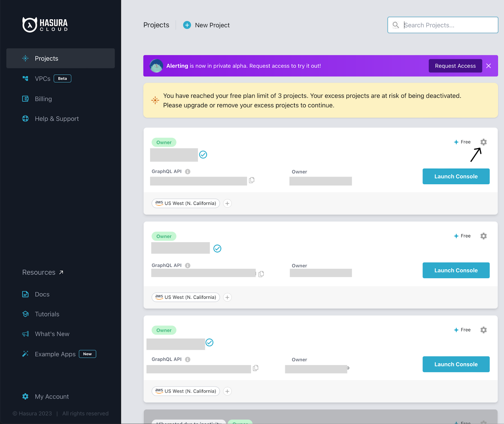Click the Free plan label, second project
Image resolution: width=504 pixels, height=424 pixels.
(x=462, y=236)
